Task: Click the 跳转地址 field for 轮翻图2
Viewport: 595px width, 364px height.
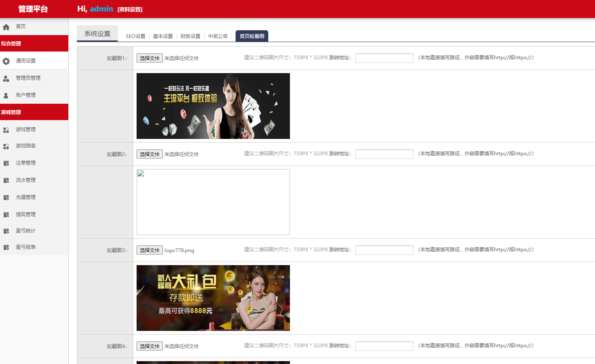Action: 384,154
